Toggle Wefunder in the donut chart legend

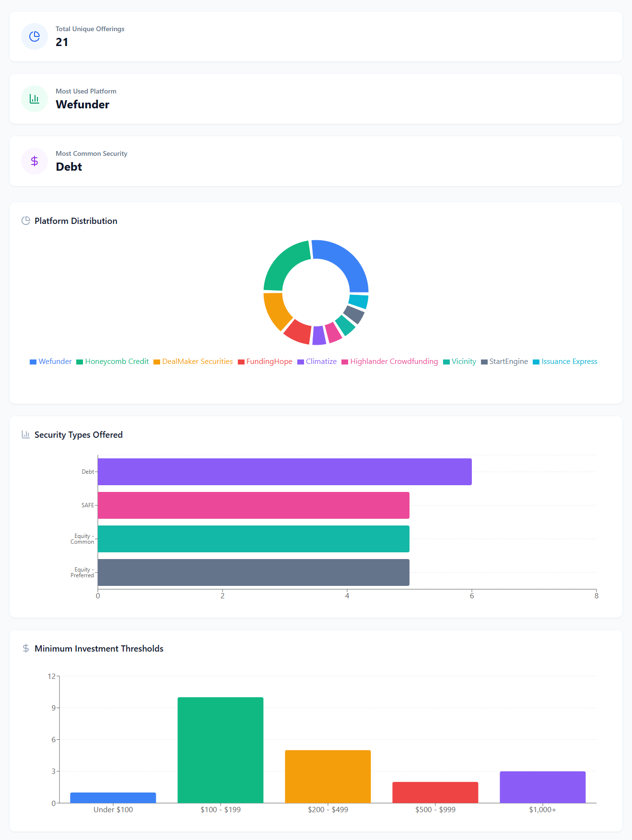(51, 362)
